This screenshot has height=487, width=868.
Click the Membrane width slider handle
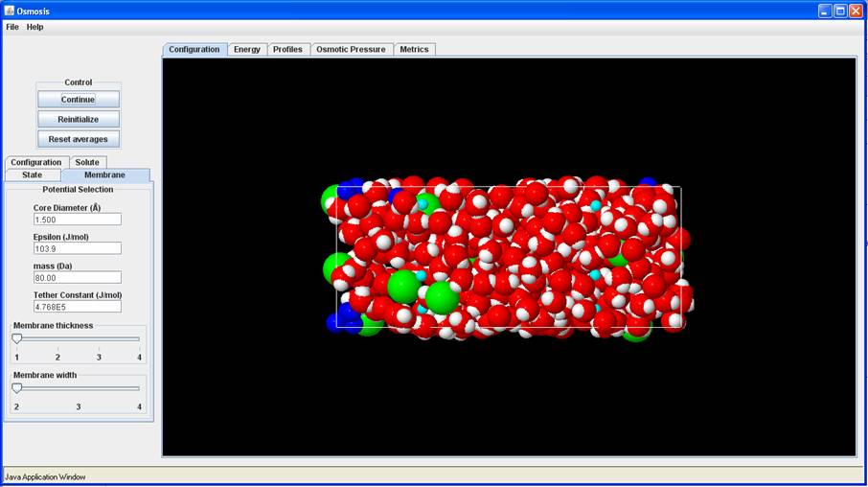point(17,388)
